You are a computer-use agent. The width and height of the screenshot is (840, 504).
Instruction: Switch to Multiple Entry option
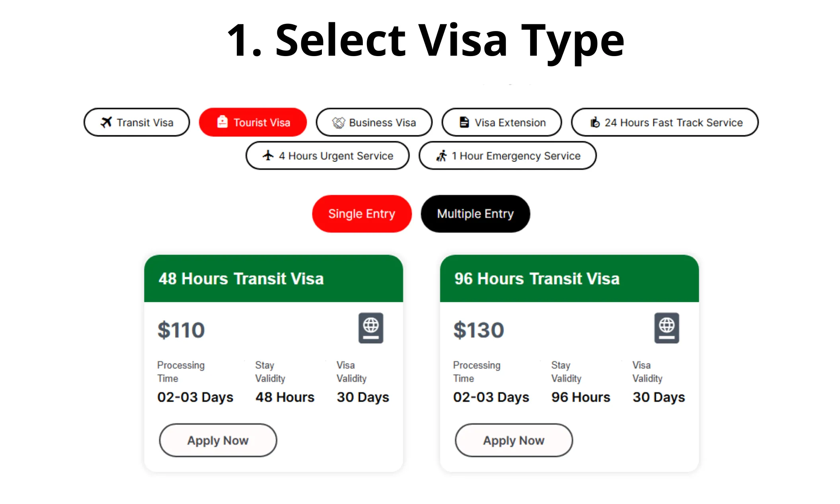coord(475,214)
